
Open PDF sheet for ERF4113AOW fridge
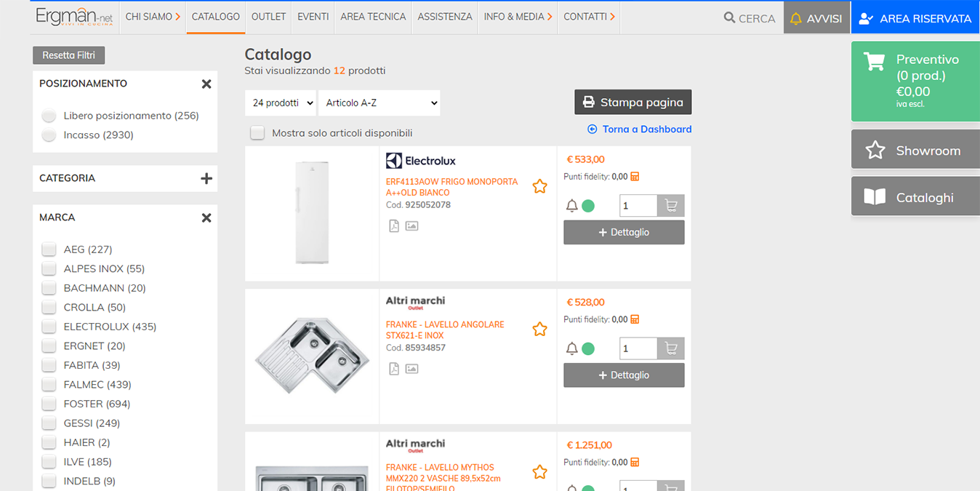(394, 226)
